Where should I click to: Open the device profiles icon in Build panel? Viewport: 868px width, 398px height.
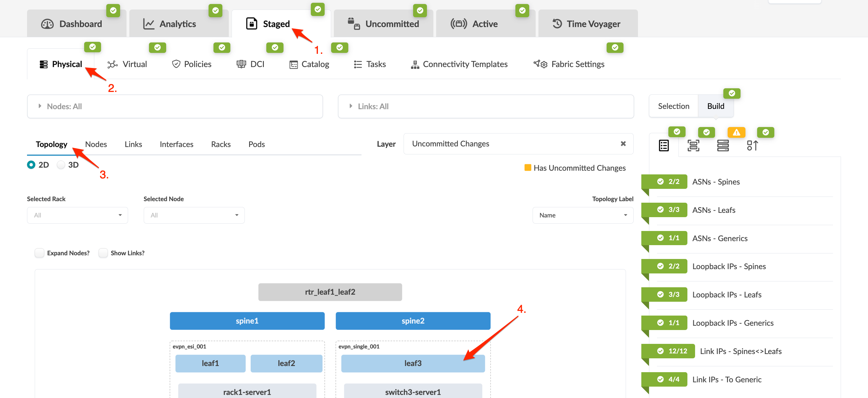693,146
